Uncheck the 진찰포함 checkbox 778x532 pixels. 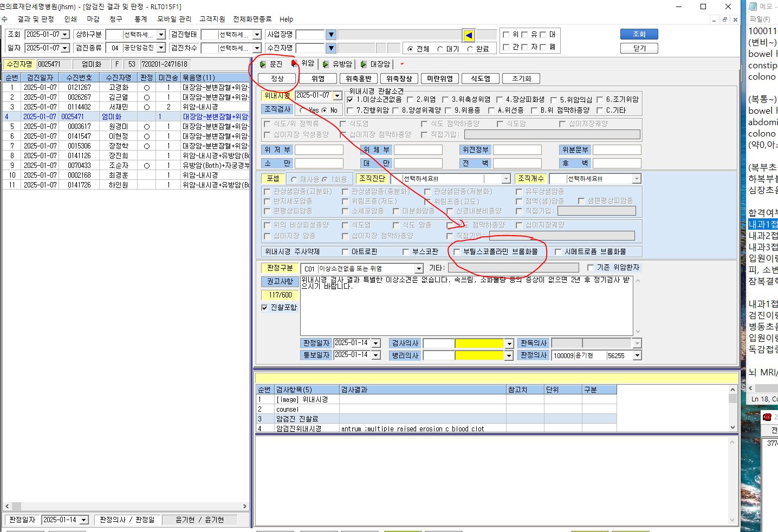point(264,308)
